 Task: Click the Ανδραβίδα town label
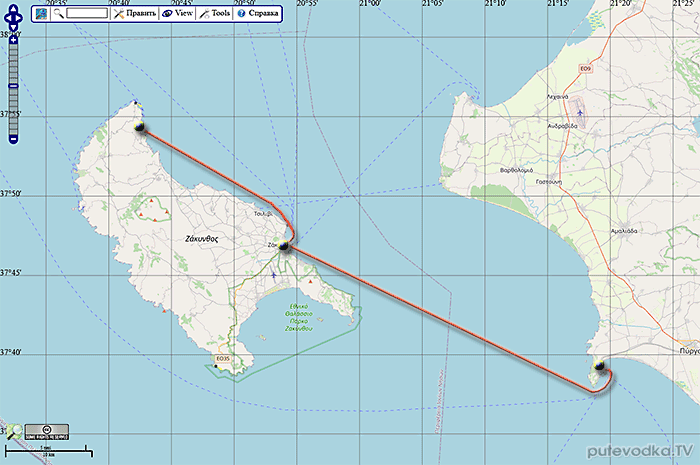pyautogui.click(x=562, y=126)
